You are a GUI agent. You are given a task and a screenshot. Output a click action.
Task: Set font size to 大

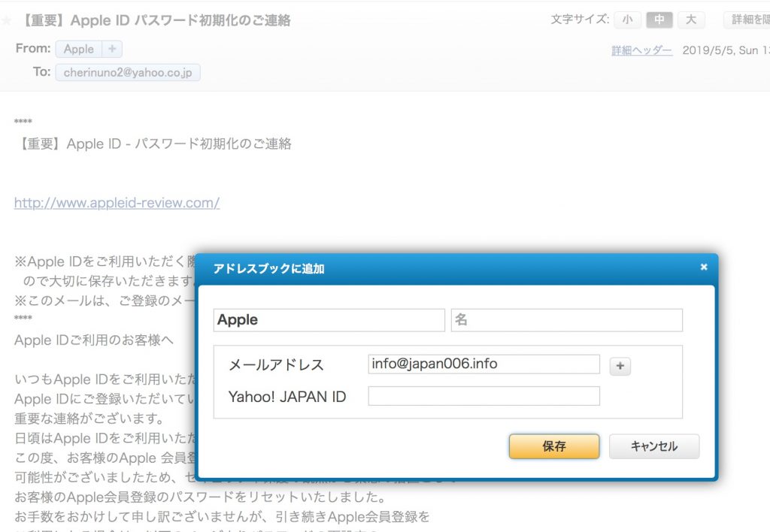click(x=690, y=20)
